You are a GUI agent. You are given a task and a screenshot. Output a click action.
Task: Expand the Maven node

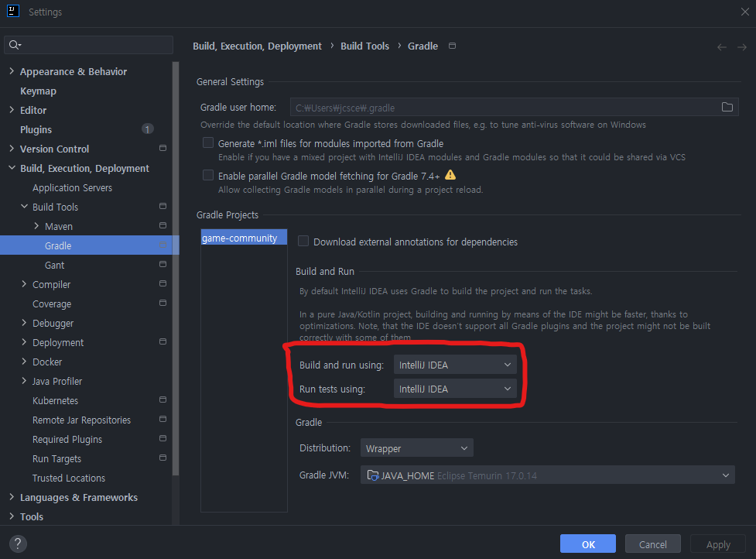tap(36, 226)
